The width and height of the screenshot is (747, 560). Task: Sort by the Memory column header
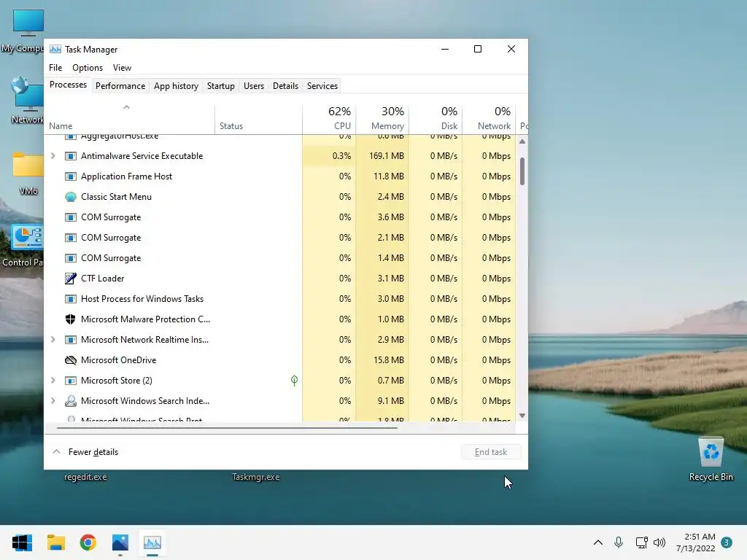tap(382, 118)
